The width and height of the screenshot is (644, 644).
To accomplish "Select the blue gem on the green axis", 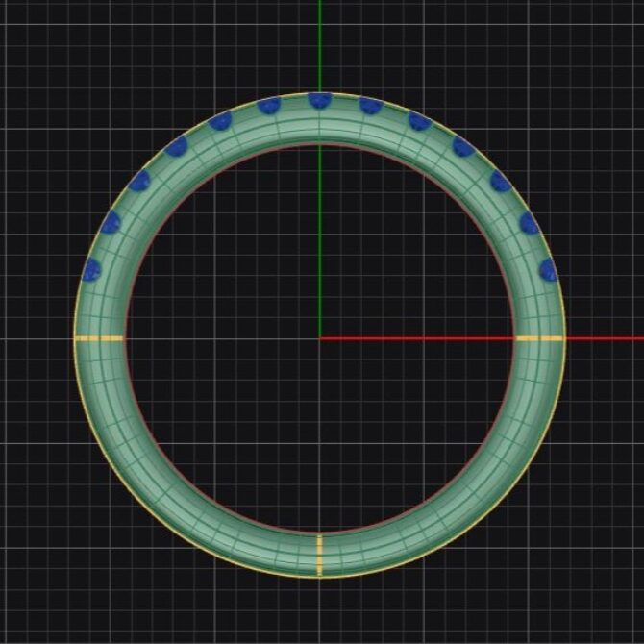I will pos(320,101).
